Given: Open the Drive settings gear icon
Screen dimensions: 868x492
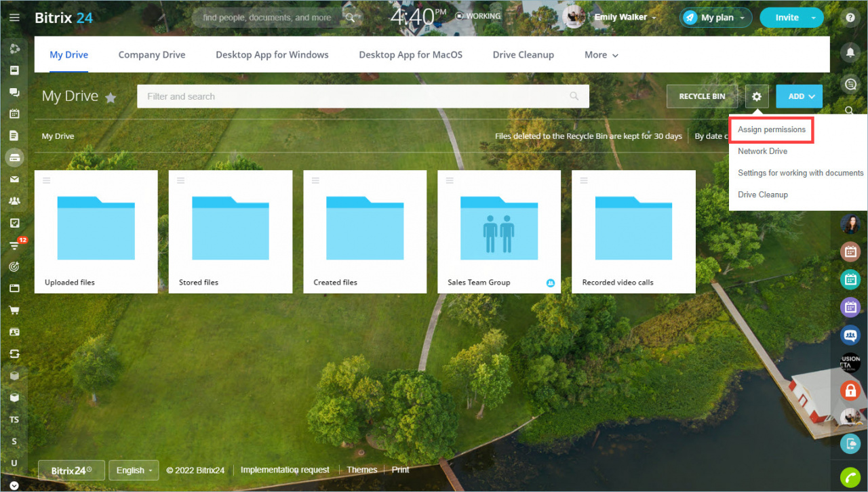Looking at the screenshot, I should click(757, 96).
